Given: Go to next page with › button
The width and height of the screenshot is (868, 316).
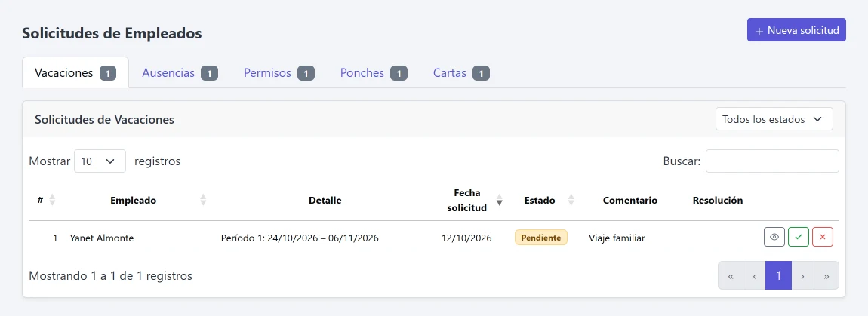Looking at the screenshot, I should point(802,275).
